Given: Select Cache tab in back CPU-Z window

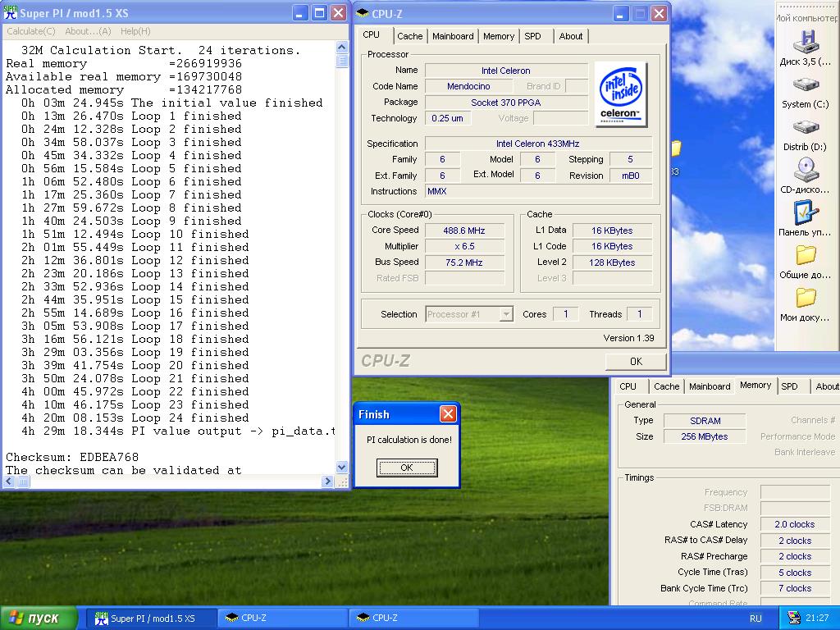Looking at the screenshot, I should (x=666, y=386).
